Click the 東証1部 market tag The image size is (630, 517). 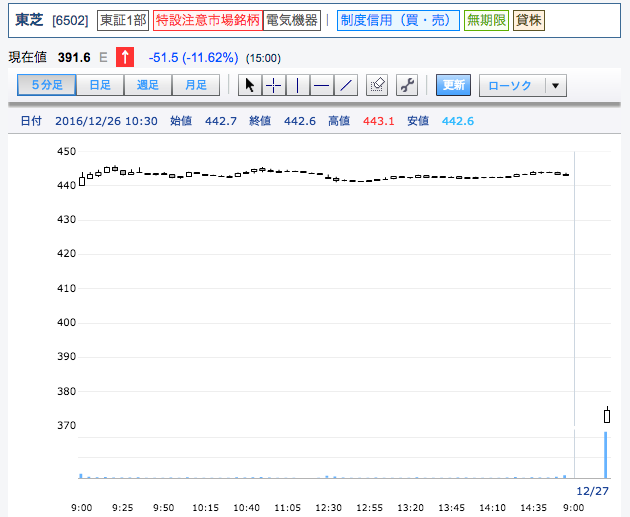tap(123, 20)
